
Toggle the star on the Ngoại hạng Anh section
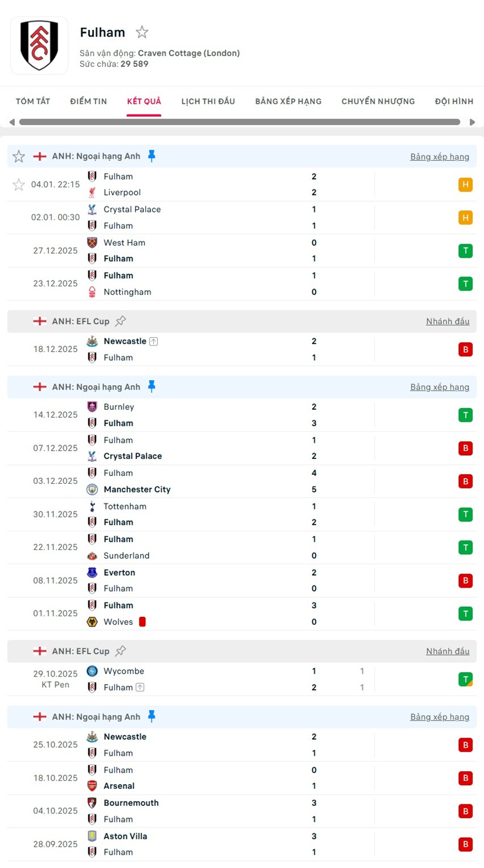point(18,156)
